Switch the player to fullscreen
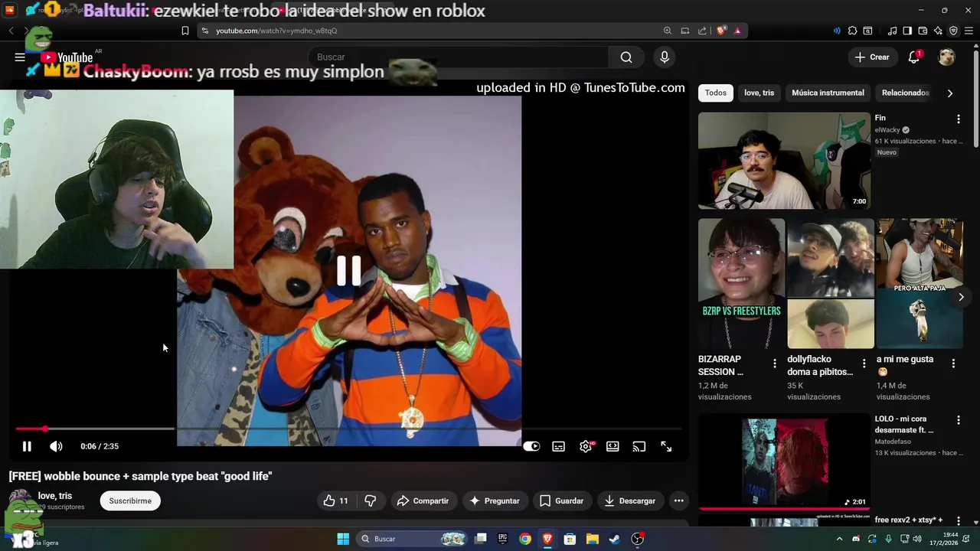This screenshot has width=980, height=551. [x=666, y=446]
